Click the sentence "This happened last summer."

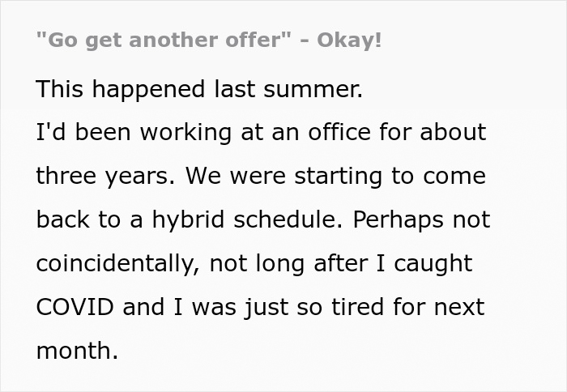(199, 89)
